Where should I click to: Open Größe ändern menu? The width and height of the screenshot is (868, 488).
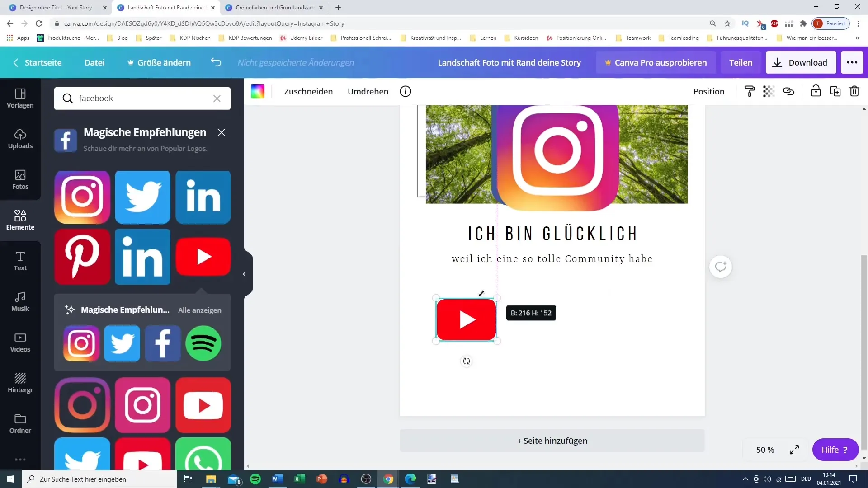[x=159, y=62]
